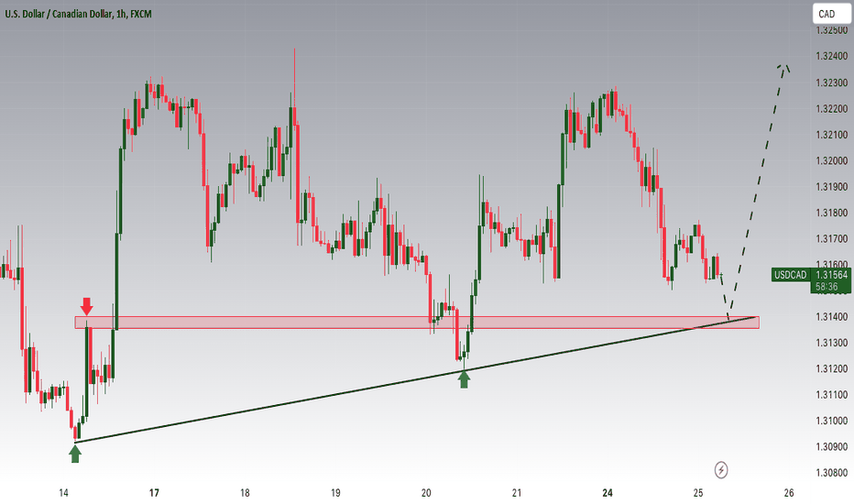Click date 26 on the time axis

pyautogui.click(x=789, y=493)
